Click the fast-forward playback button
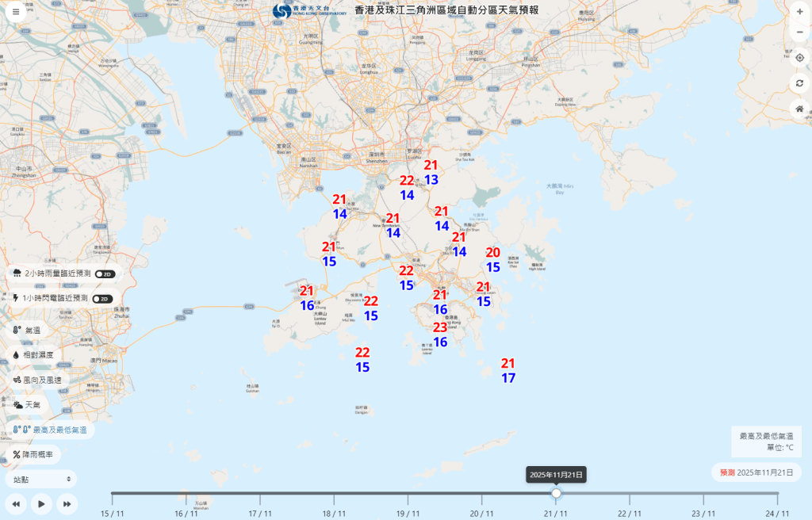 click(x=66, y=503)
